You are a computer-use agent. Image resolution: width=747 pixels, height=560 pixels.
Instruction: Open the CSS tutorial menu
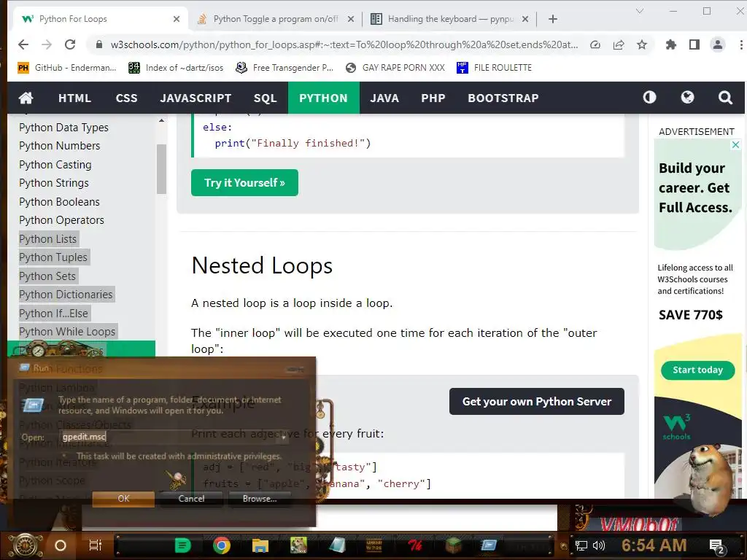click(x=126, y=98)
